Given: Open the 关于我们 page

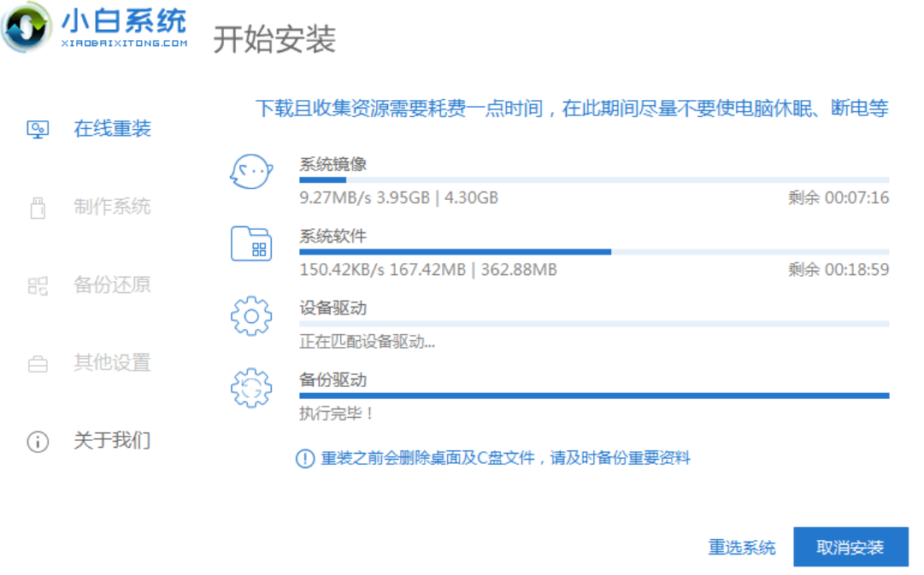Looking at the screenshot, I should (112, 441).
